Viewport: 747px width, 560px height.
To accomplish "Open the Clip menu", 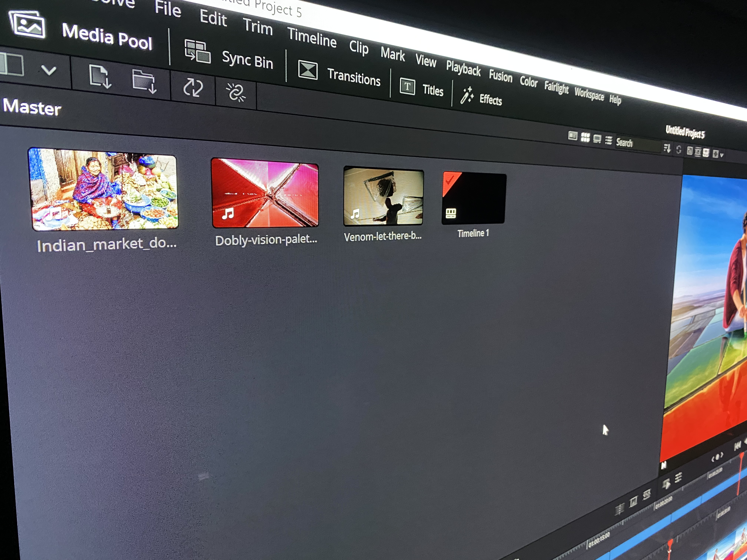I will tap(359, 48).
